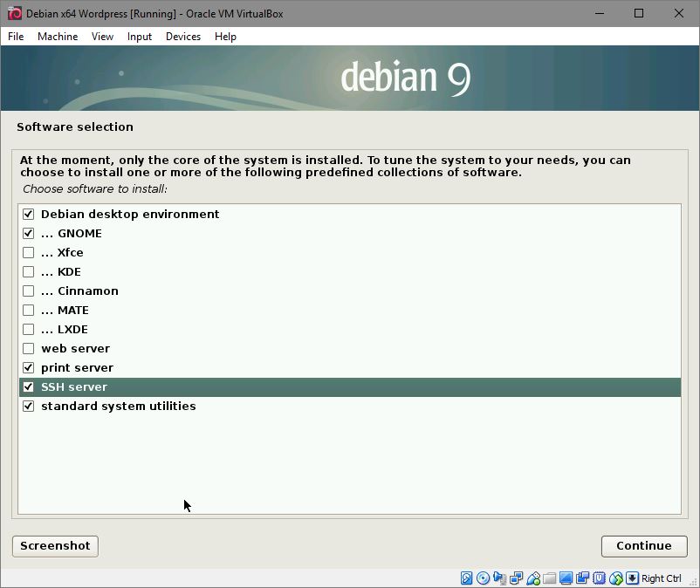Click the 'MATE' label text
This screenshot has width=700, height=588.
point(73,310)
